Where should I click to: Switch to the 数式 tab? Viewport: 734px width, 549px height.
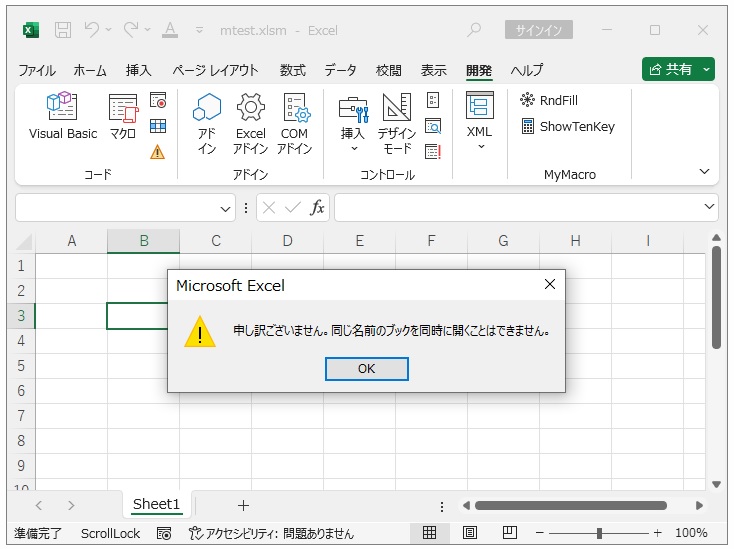point(293,70)
